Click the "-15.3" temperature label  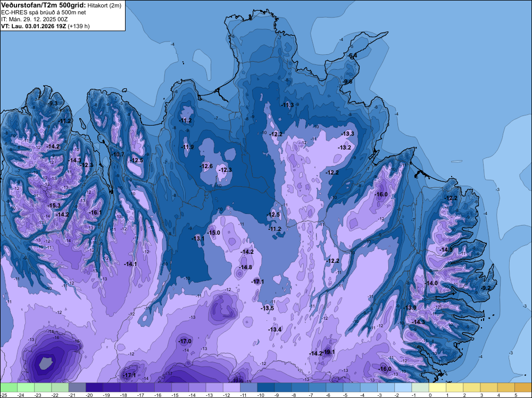54,205
